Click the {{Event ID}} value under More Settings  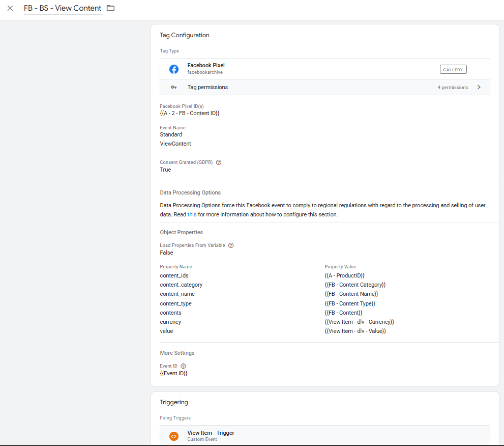[x=173, y=374]
